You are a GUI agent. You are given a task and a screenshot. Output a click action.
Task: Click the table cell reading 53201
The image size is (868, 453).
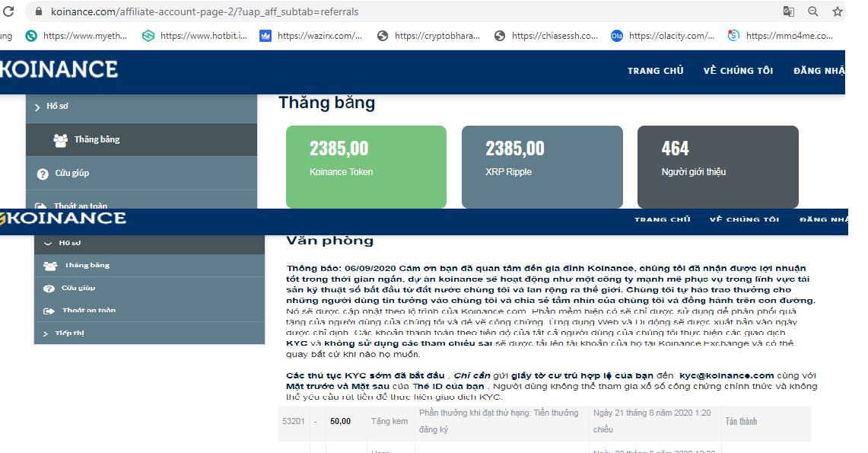[x=294, y=422]
